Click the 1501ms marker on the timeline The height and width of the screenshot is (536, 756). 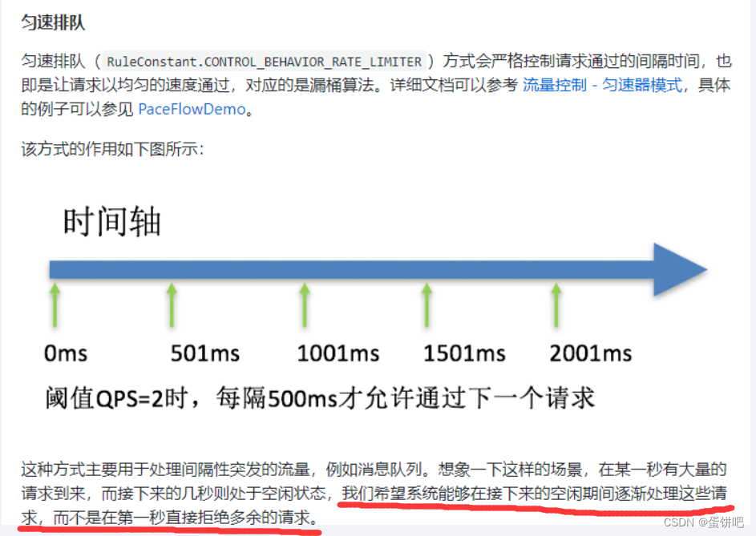(x=463, y=353)
